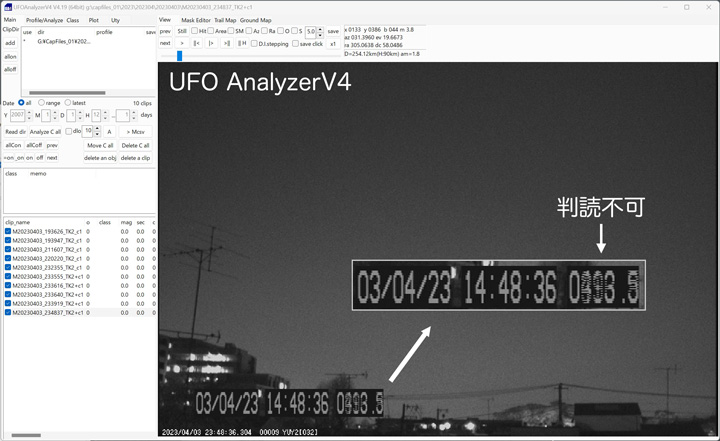The image size is (720, 441).
Task: Enable the Hit checkbox
Action: click(x=195, y=31)
